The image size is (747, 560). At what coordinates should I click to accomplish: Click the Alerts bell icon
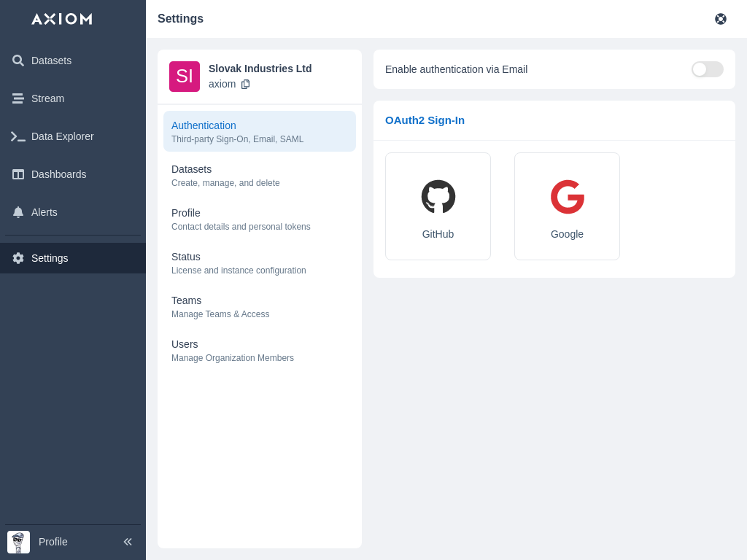point(18,212)
